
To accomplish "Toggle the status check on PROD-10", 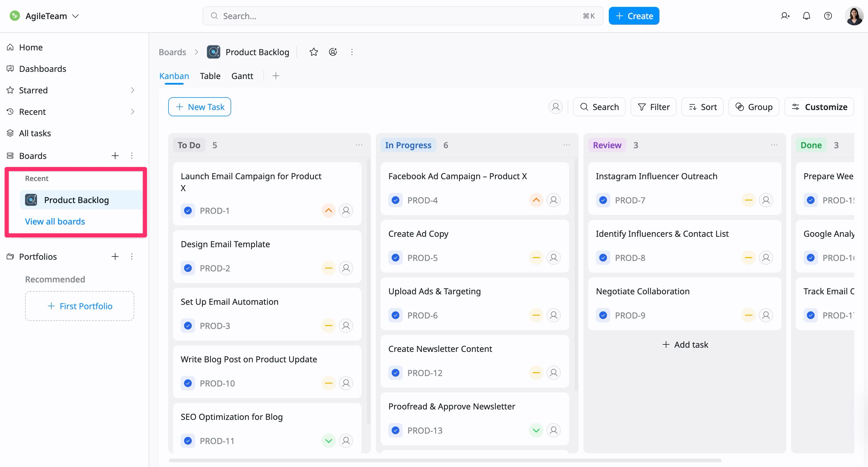I will [x=188, y=384].
